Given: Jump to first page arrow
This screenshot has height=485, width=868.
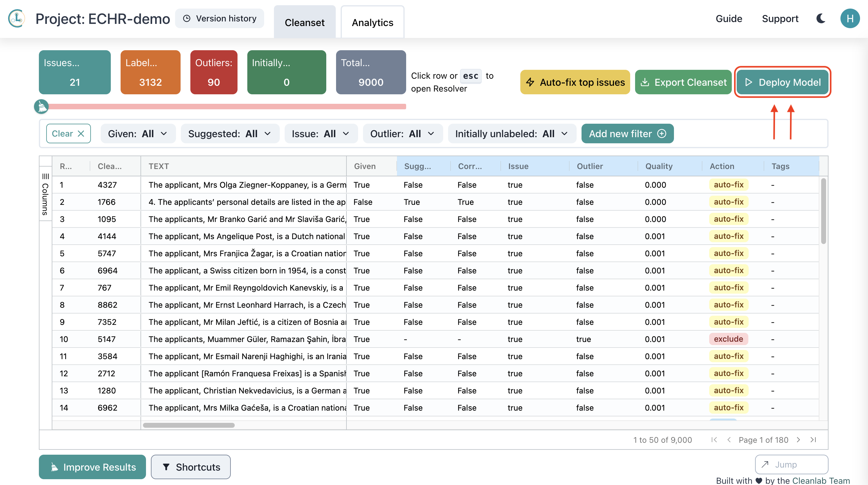Looking at the screenshot, I should click(x=714, y=439).
